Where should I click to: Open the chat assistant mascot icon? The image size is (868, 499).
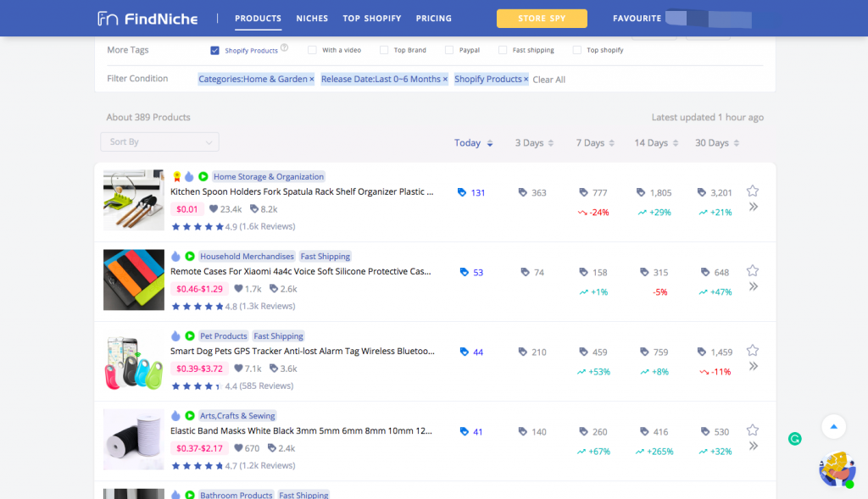pos(837,469)
